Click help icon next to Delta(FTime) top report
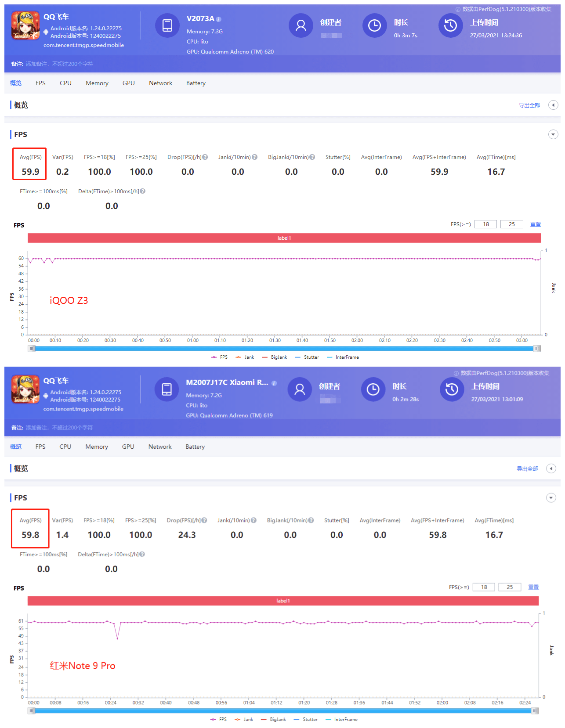The image size is (565, 728). point(143,191)
